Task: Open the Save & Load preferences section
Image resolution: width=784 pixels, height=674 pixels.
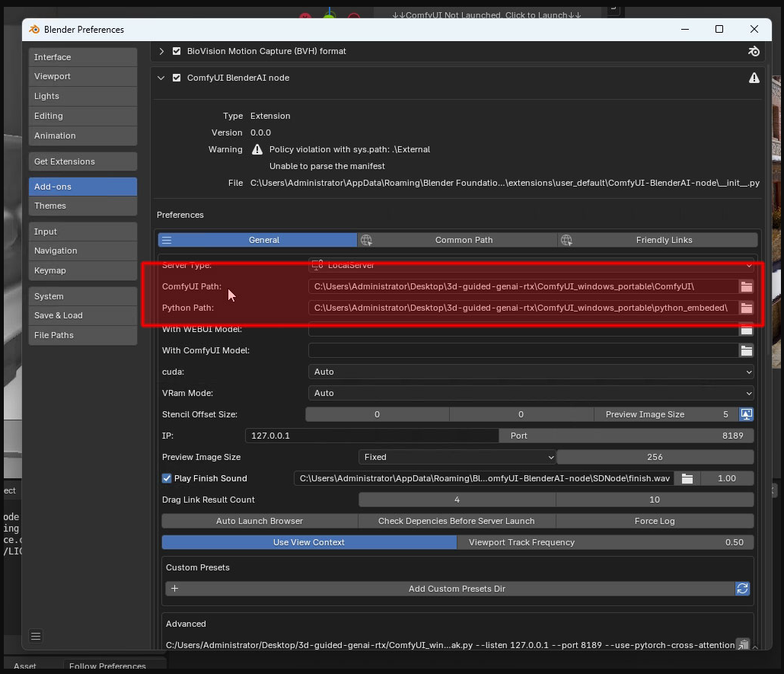Action: (x=82, y=316)
